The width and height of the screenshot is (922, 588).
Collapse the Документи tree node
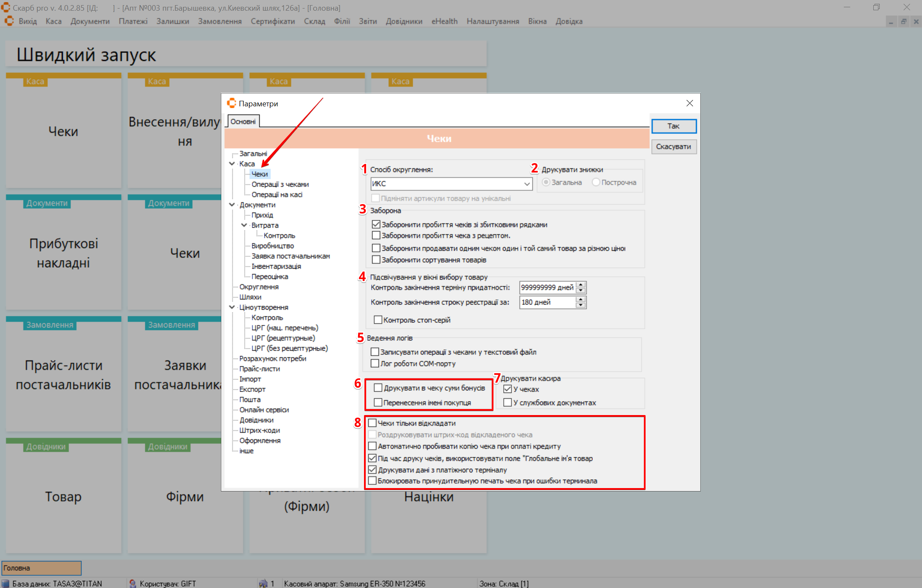point(232,205)
